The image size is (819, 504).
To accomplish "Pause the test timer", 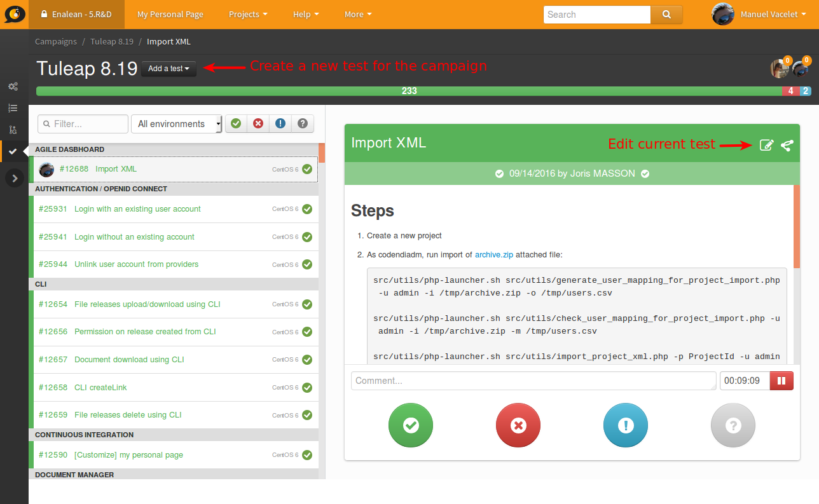I will tap(781, 381).
